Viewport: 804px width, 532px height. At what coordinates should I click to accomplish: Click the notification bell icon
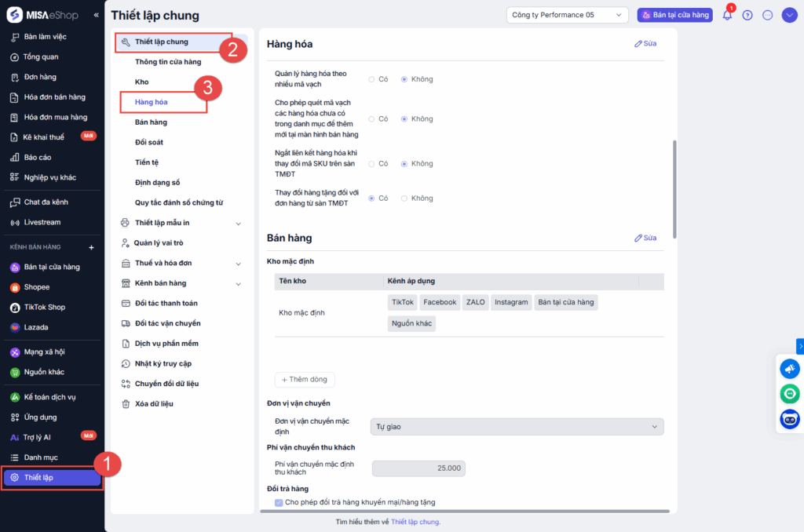coord(727,15)
